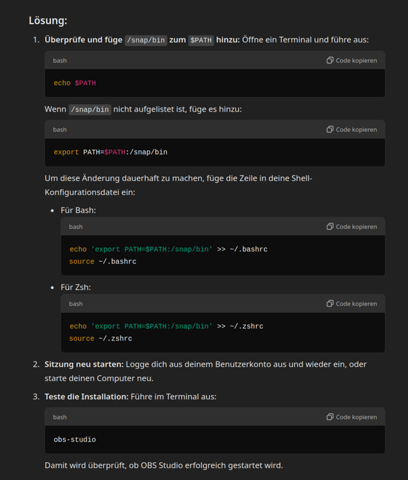Copy the obs-studio code block
Viewport: 408px width, 480px height.
point(352,417)
